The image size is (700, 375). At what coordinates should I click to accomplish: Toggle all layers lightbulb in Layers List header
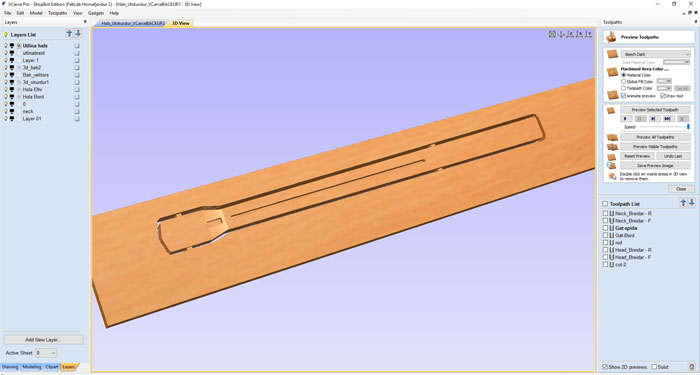[x=6, y=34]
